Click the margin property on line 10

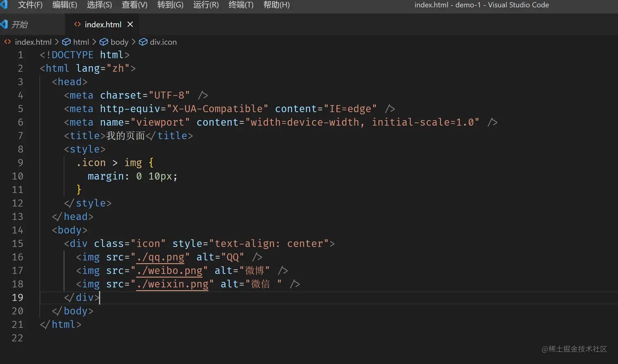106,176
